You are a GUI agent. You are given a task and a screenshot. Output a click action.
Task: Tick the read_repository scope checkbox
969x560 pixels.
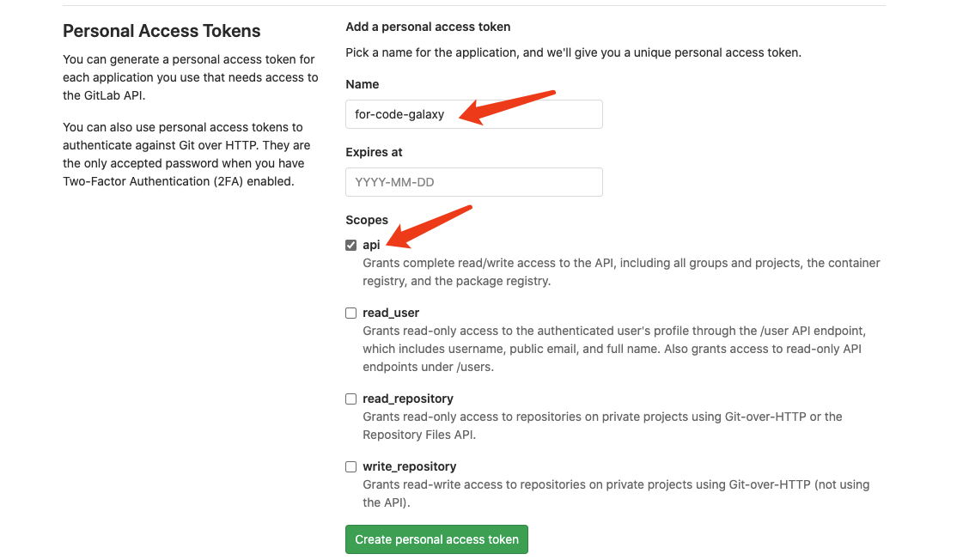(350, 399)
